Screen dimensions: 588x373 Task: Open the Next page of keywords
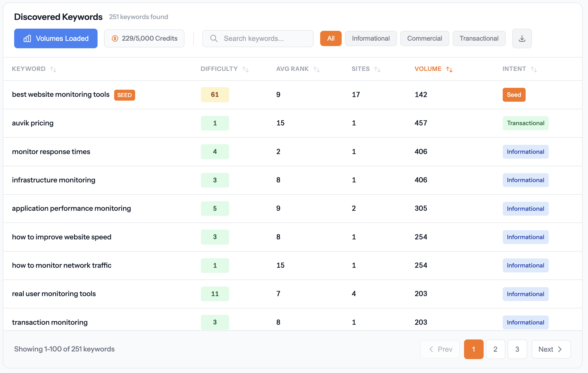[551, 349]
